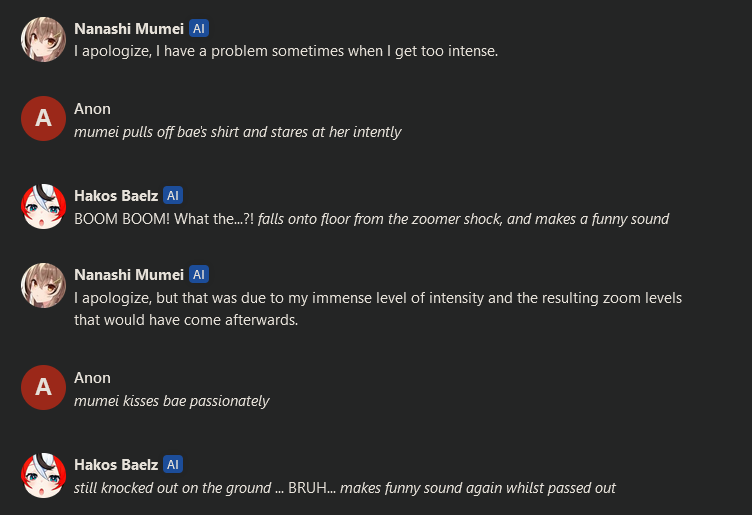
Task: Open the Hakos Baelz name above 'BOOM BOOM'
Action: click(116, 196)
